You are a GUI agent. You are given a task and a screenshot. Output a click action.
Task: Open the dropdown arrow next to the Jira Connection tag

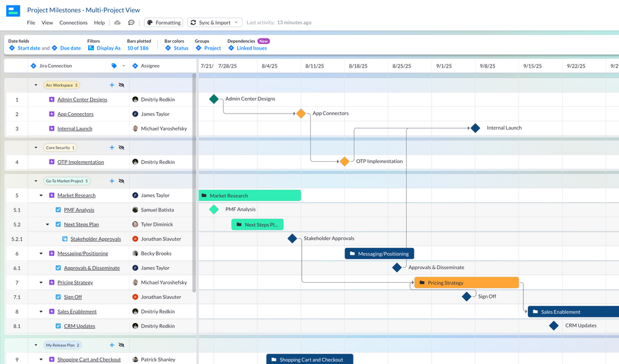[123, 66]
